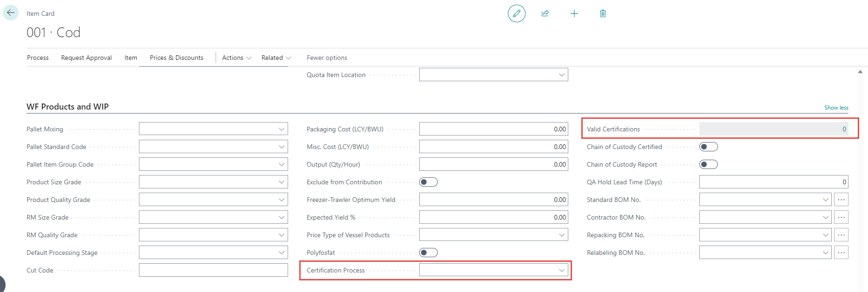This screenshot has height=292, width=868.
Task: Toggle Chain of Custody Certified switch
Action: click(x=708, y=147)
